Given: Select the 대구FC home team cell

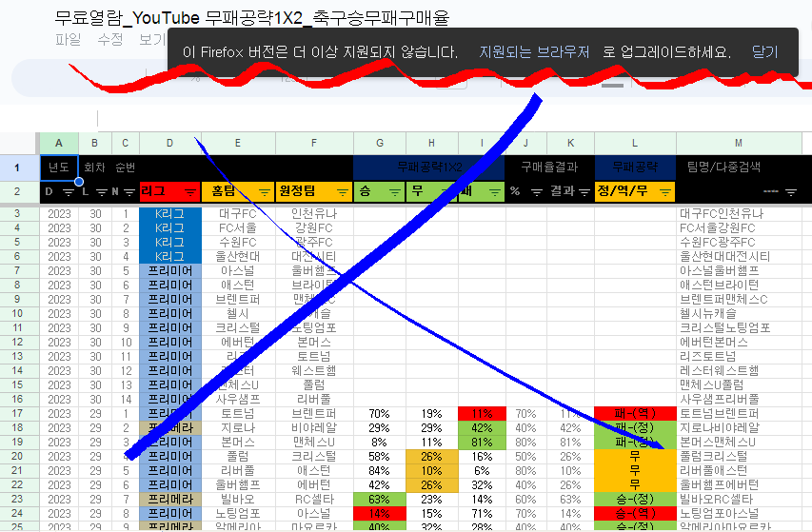Looking at the screenshot, I should pyautogui.click(x=238, y=214).
